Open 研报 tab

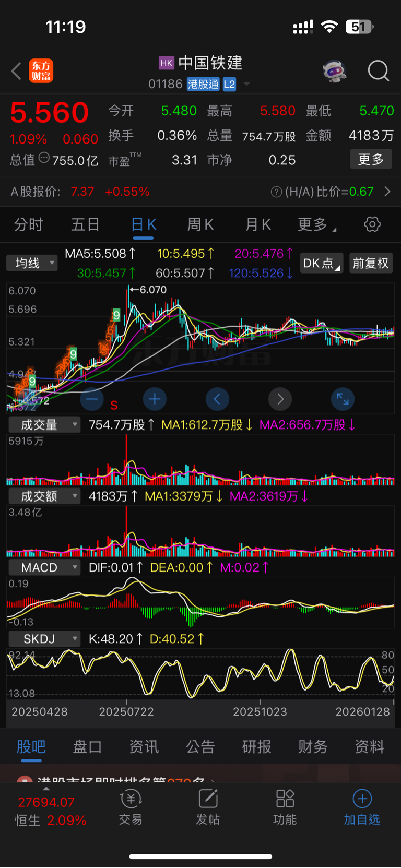point(256,747)
